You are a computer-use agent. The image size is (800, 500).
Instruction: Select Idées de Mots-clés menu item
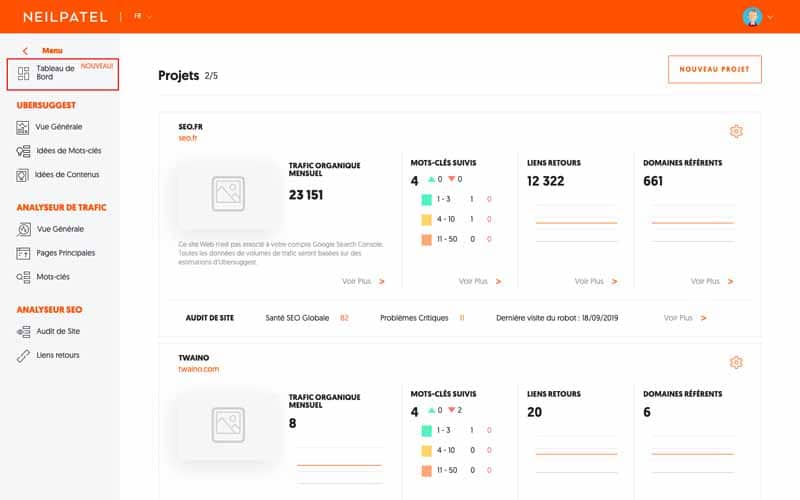tap(69, 151)
